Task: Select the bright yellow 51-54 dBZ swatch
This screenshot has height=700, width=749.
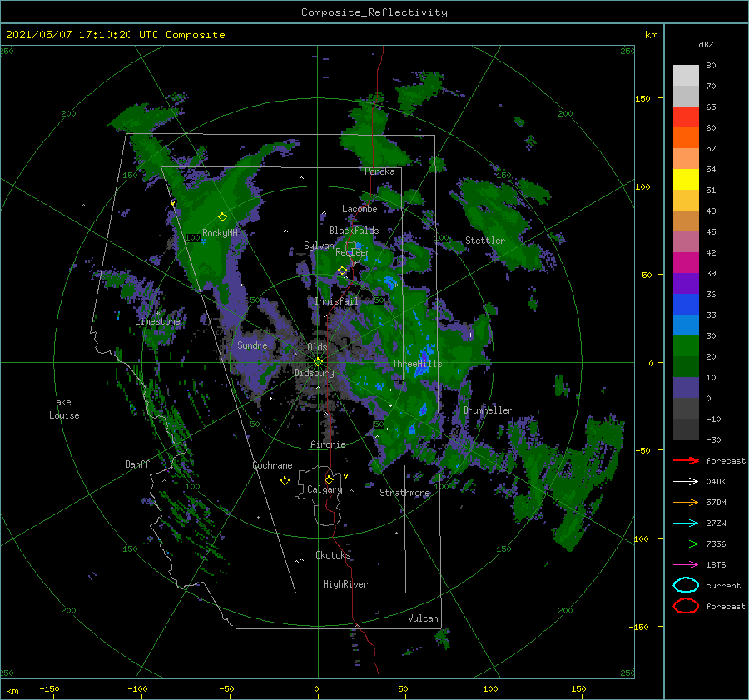Action: 686,180
